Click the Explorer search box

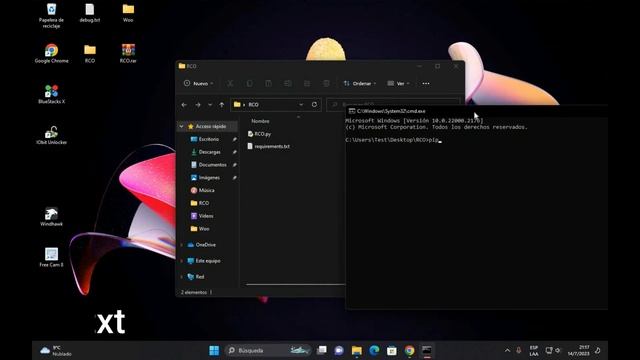coord(393,104)
